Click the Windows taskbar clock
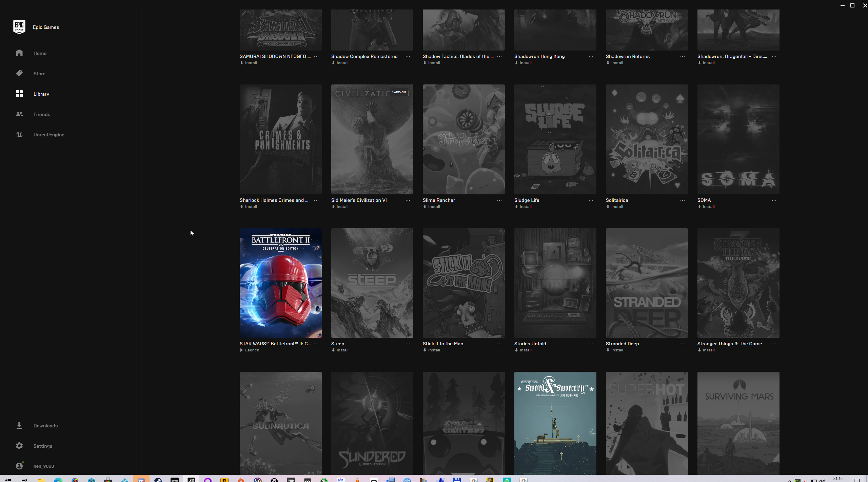 [838, 479]
